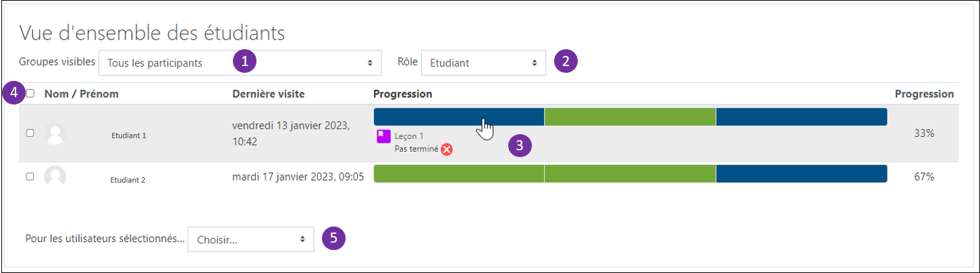The height and width of the screenshot is (273, 980).
Task: Sort by Dernière visite column header
Action: [268, 94]
